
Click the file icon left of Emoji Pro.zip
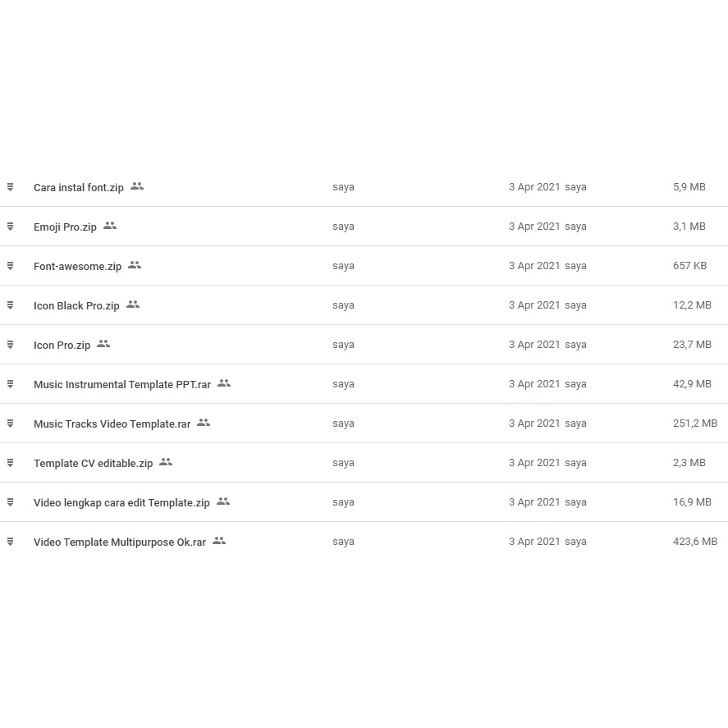10,227
